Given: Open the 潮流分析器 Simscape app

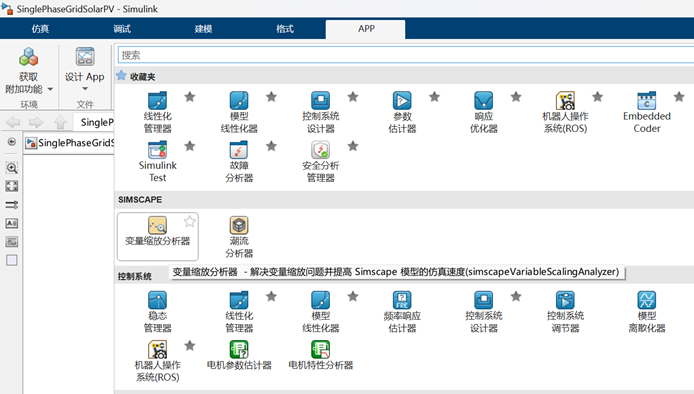Looking at the screenshot, I should [x=239, y=237].
